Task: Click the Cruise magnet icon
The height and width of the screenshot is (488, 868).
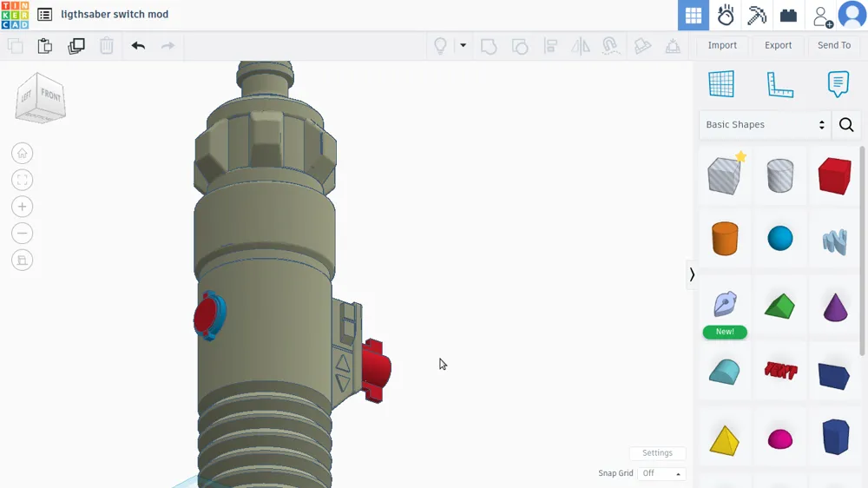Action: pyautogui.click(x=610, y=45)
